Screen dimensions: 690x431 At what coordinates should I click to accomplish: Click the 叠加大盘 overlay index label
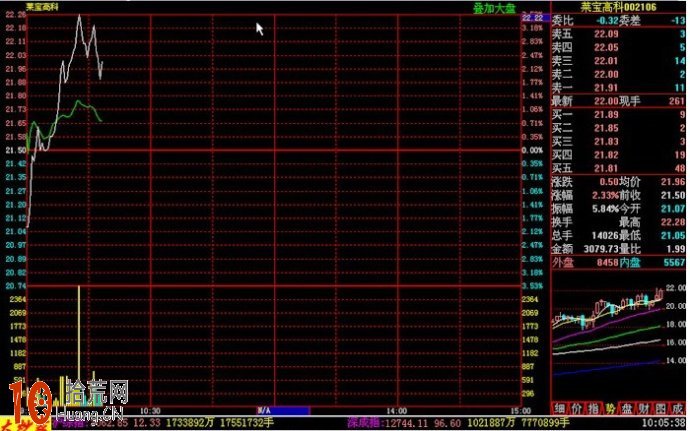pos(494,8)
